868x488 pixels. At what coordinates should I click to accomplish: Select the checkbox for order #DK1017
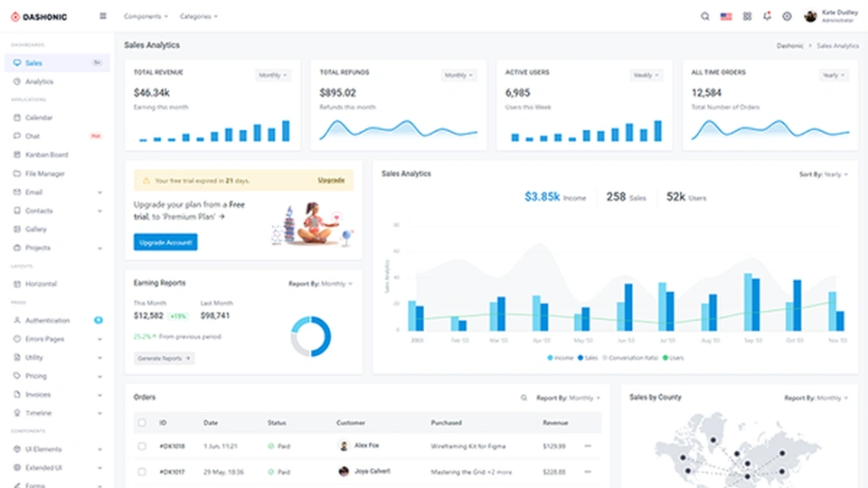click(141, 471)
